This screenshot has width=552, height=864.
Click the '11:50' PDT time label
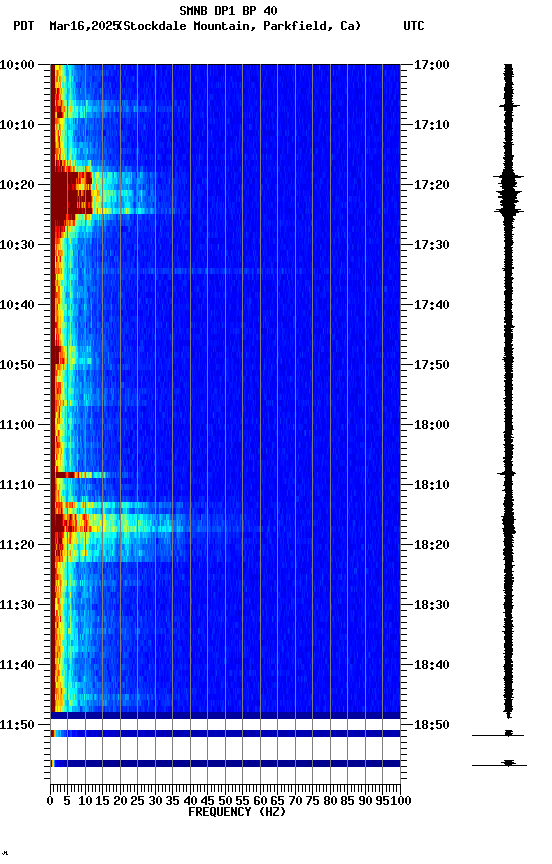pos(17,726)
